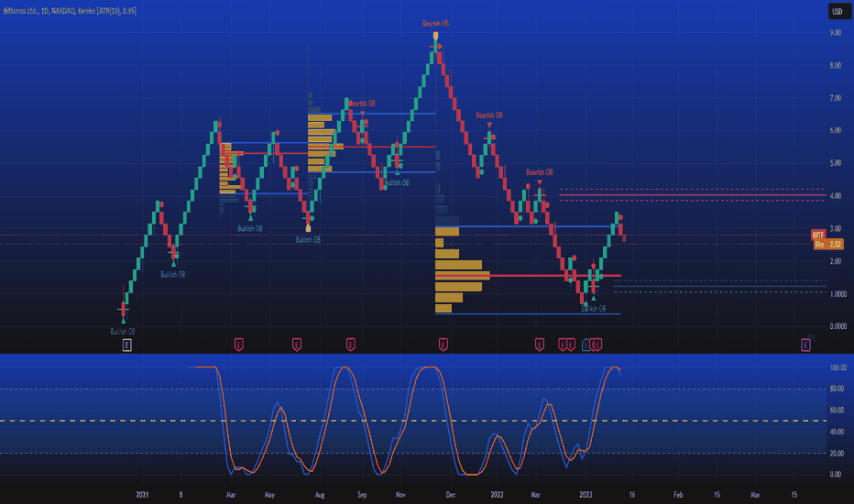The height and width of the screenshot is (504, 854).
Task: Select the Bearish OB label near the 7.00 level
Action: pyautogui.click(x=362, y=104)
